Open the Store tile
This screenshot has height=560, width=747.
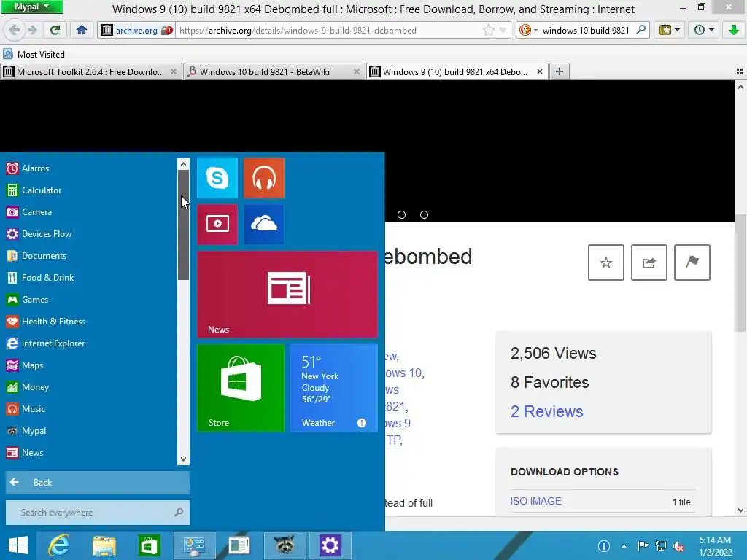click(x=241, y=388)
